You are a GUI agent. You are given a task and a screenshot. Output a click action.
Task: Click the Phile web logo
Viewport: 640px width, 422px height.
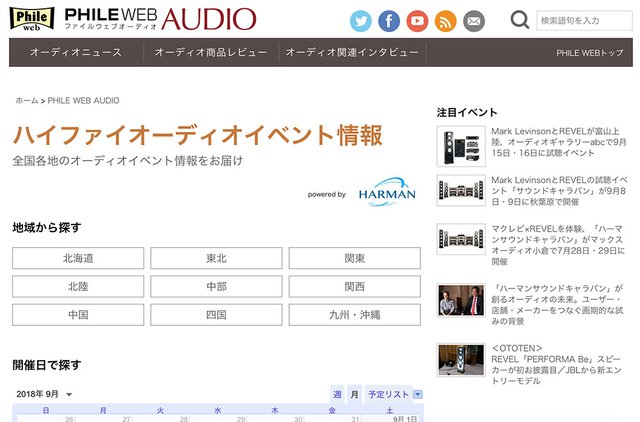pyautogui.click(x=32, y=19)
